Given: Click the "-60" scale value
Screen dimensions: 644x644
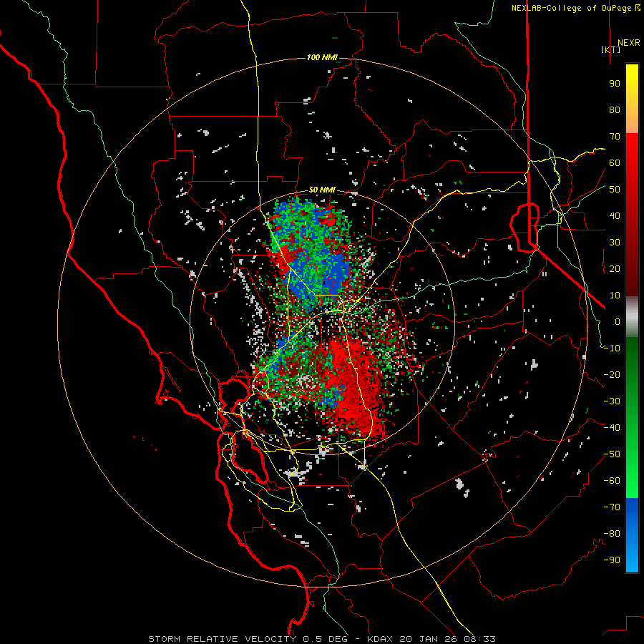Looking at the screenshot, I should pyautogui.click(x=612, y=481).
